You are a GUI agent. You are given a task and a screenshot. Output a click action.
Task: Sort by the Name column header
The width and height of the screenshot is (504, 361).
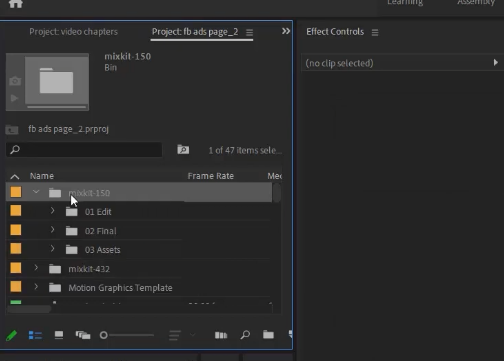[x=42, y=176]
